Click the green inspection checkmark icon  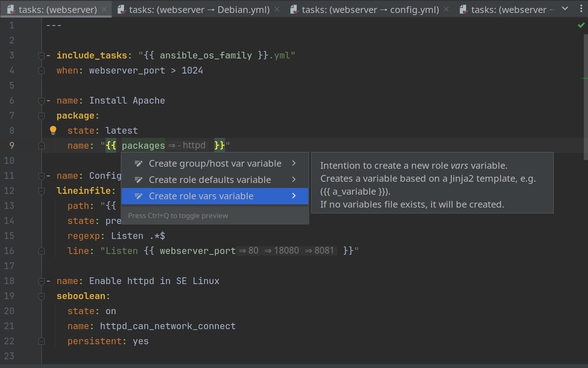(x=581, y=25)
